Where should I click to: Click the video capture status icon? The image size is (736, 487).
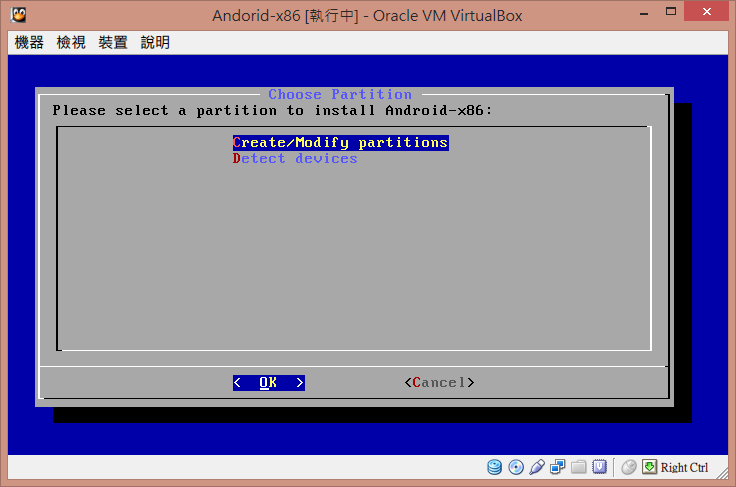pyautogui.click(x=599, y=467)
